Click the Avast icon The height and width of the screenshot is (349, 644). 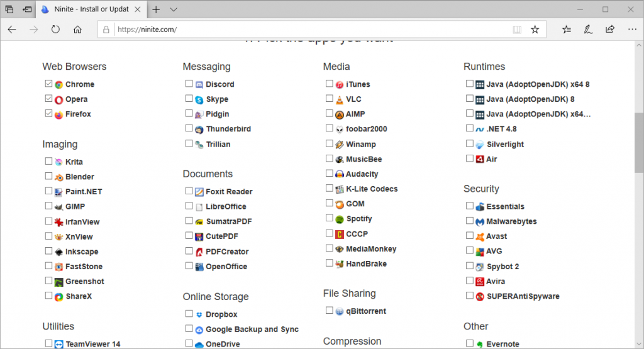pos(480,236)
